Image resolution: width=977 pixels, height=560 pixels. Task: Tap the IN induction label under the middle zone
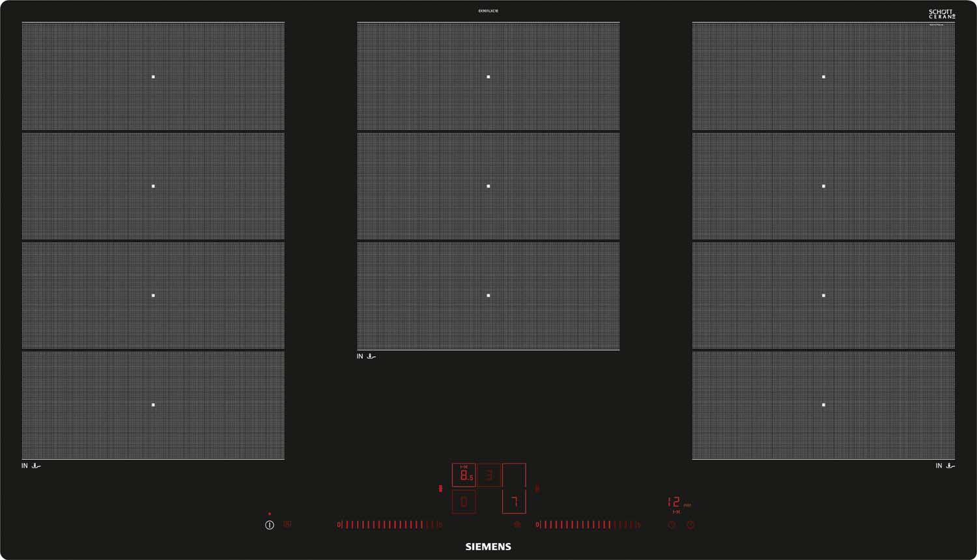360,356
